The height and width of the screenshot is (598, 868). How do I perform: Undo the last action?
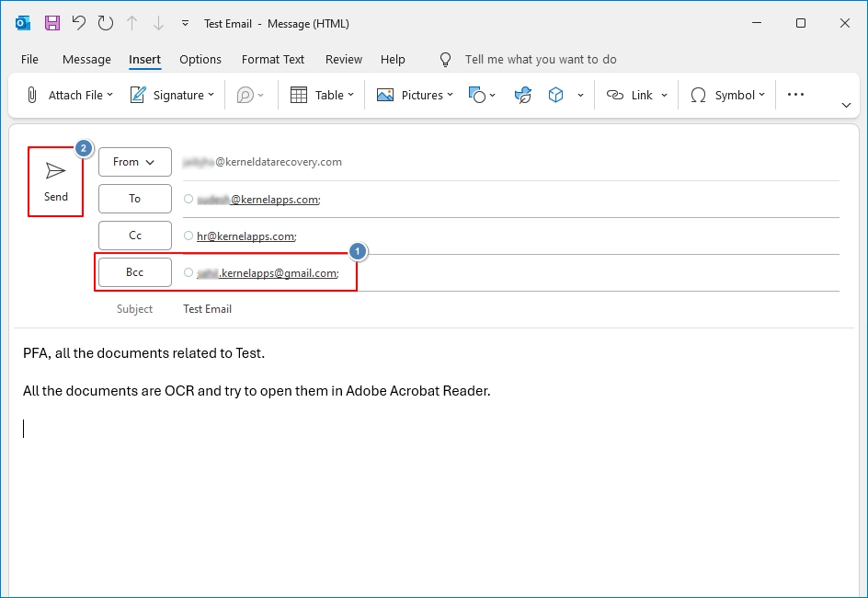coord(78,23)
